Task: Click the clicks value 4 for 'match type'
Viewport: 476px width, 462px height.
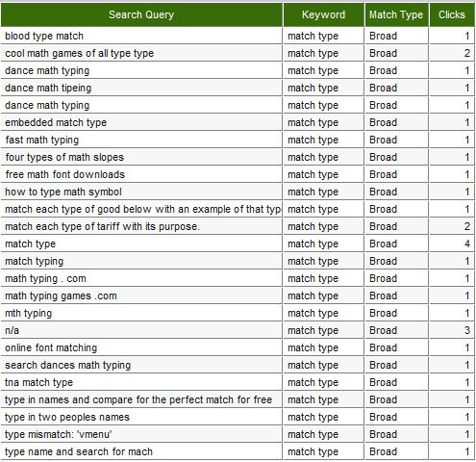Action: [452, 244]
